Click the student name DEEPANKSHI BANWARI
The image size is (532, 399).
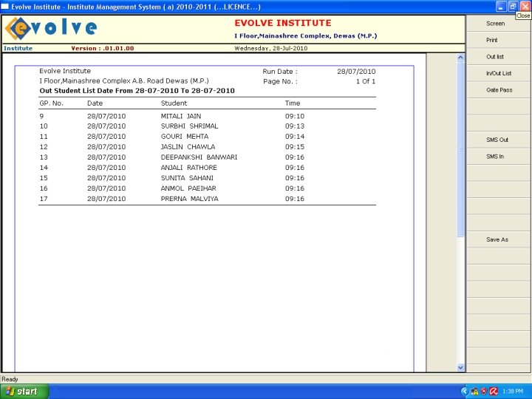pyautogui.click(x=199, y=157)
